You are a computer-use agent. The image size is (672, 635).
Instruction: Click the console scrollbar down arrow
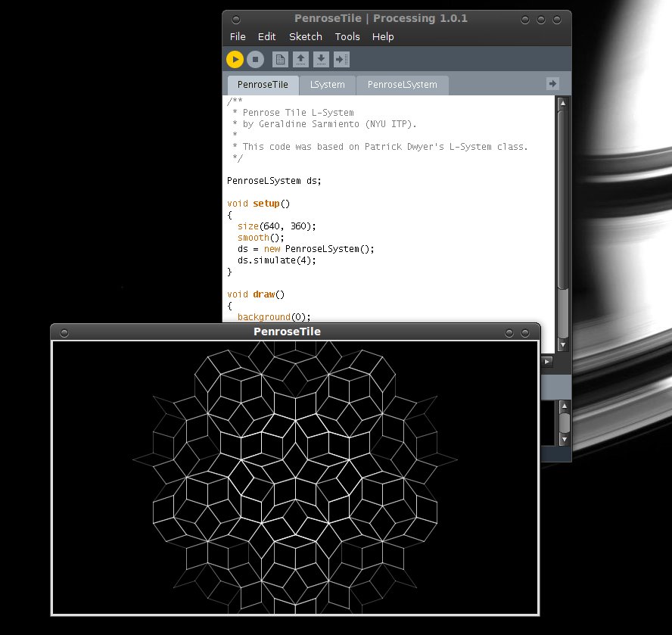(564, 440)
